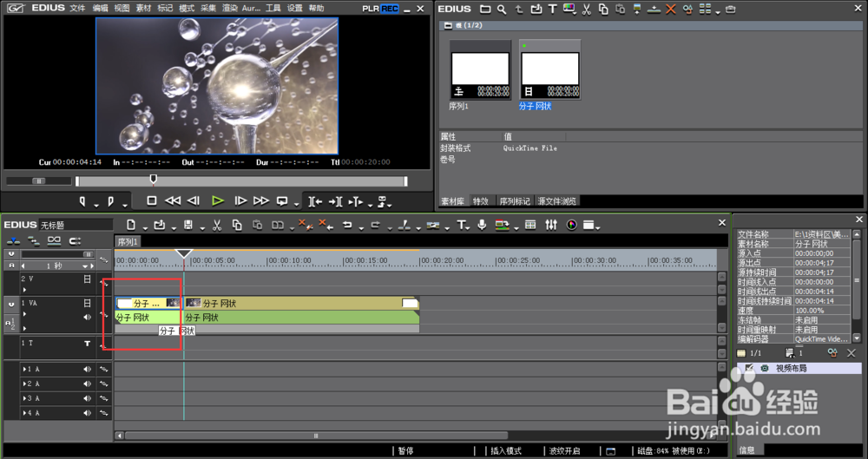The height and width of the screenshot is (459, 868).
Task: Open the 渲染 menu
Action: (x=230, y=9)
